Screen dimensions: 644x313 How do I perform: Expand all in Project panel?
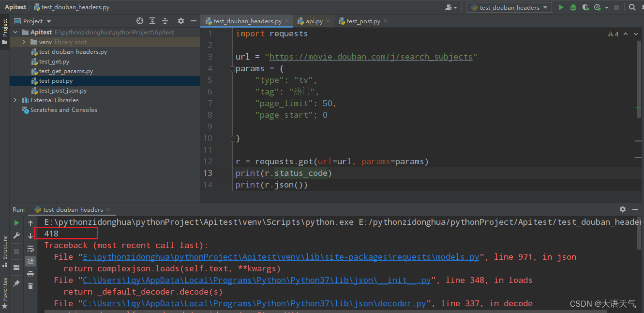pos(152,21)
